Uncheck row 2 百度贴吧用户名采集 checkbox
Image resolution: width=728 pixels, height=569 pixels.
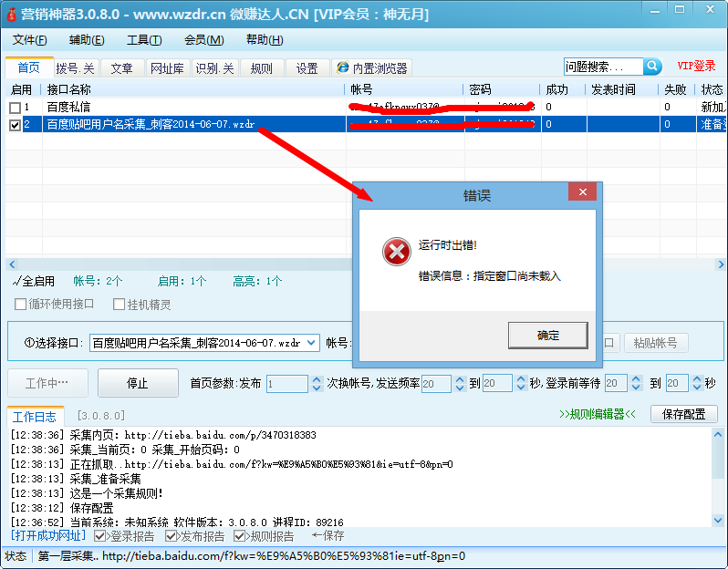[x=15, y=125]
